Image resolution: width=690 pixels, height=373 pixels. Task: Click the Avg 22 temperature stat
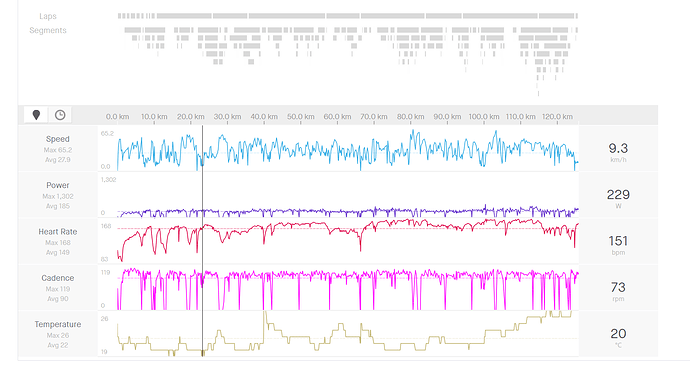(x=58, y=345)
